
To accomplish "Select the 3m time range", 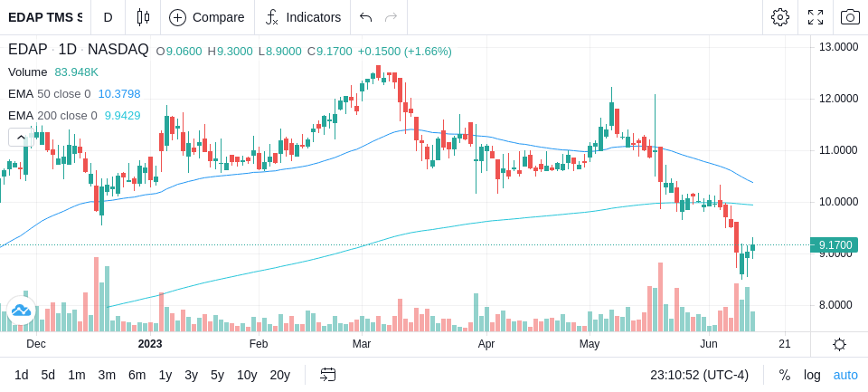I will coord(107,376).
